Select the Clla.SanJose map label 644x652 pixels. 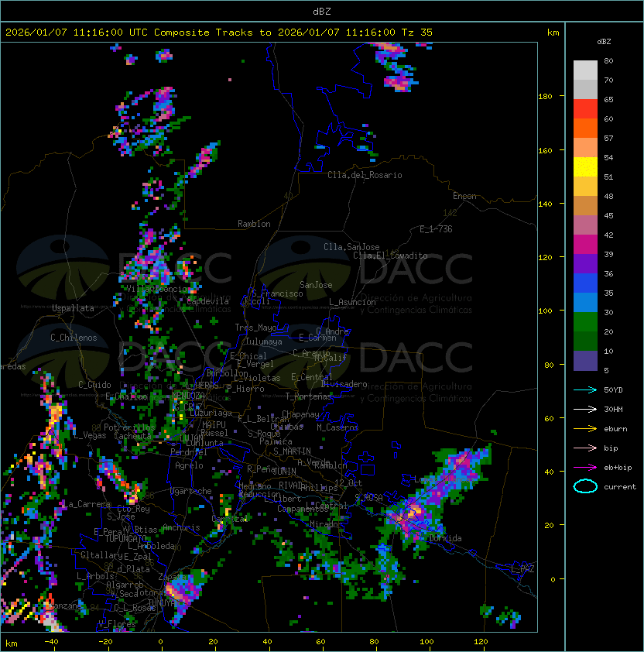tap(351, 247)
